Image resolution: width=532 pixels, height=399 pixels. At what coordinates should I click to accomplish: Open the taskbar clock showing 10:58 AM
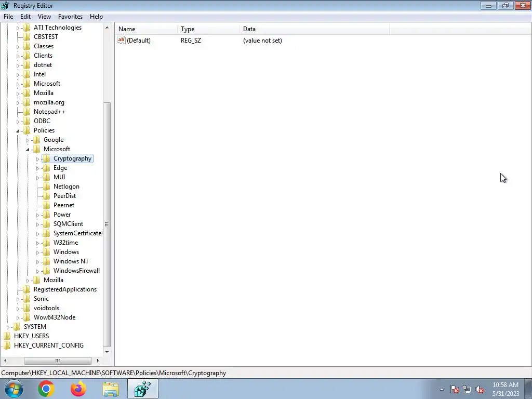coord(506,389)
